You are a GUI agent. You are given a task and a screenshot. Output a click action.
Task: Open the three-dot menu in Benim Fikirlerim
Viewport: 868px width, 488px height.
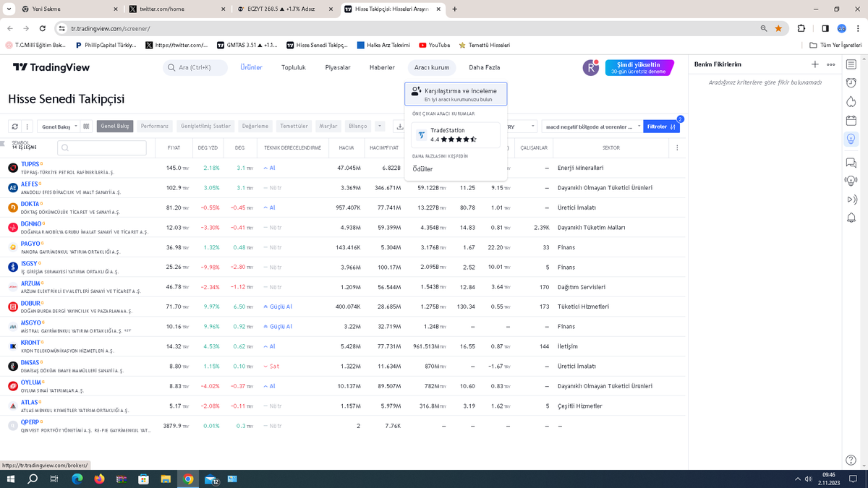[x=830, y=64]
